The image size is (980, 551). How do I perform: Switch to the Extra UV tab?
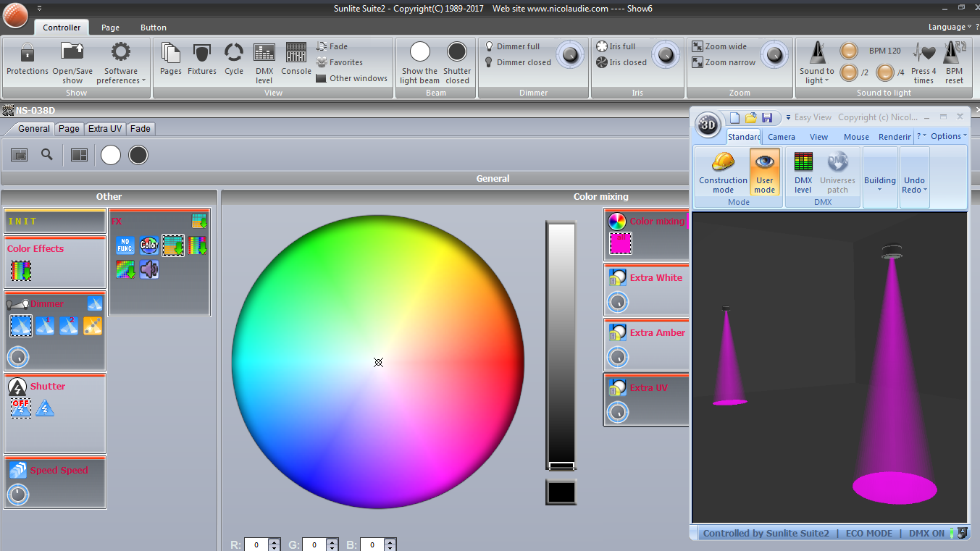[105, 129]
